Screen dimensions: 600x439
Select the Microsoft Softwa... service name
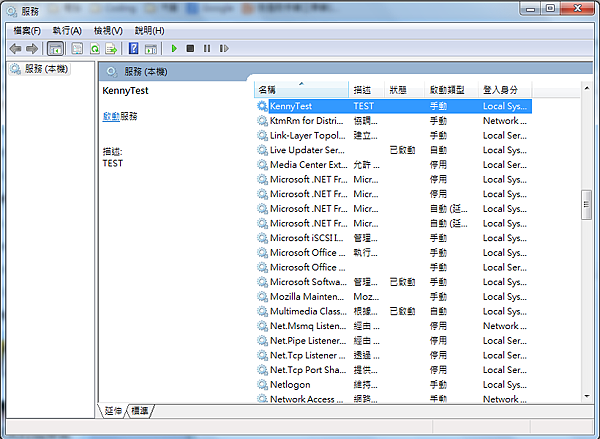click(x=308, y=282)
